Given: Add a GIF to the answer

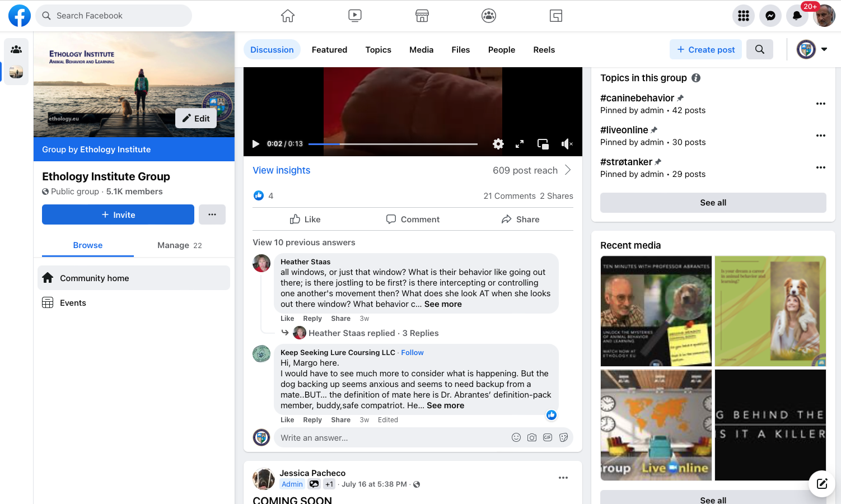Looking at the screenshot, I should click(x=548, y=437).
